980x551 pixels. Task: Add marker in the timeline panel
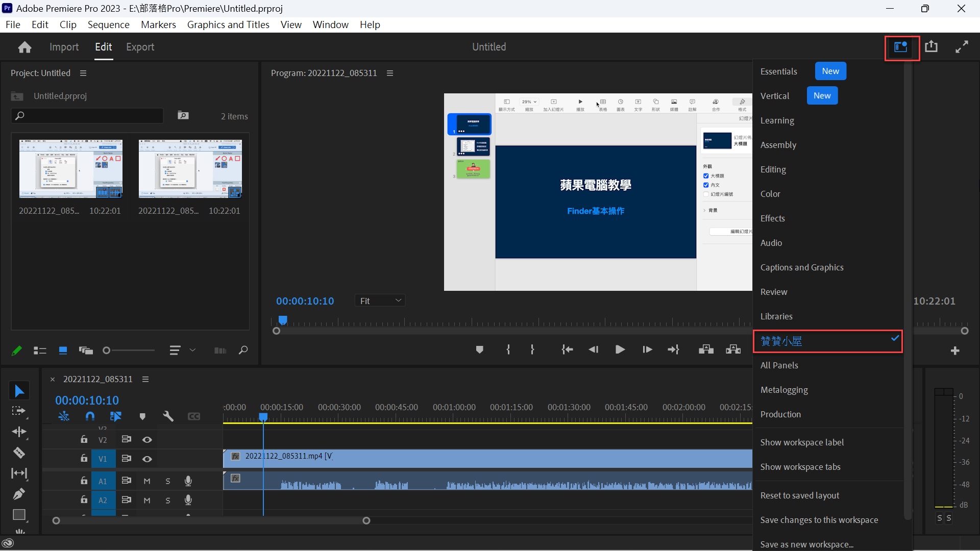(142, 417)
